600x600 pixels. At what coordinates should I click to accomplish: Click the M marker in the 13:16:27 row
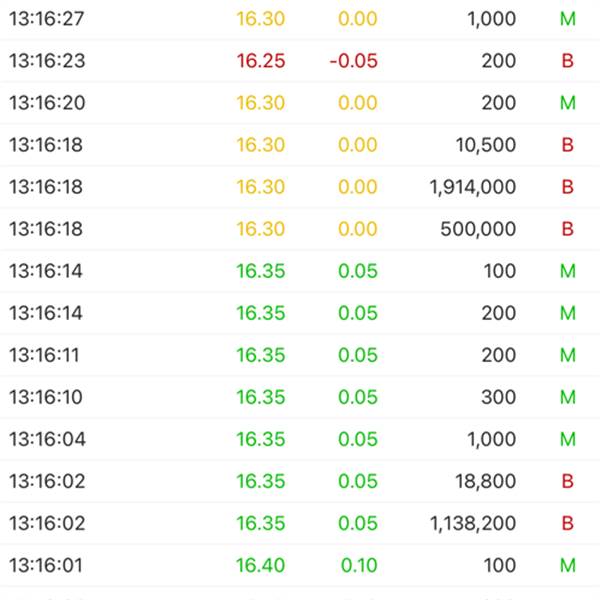[x=568, y=19]
